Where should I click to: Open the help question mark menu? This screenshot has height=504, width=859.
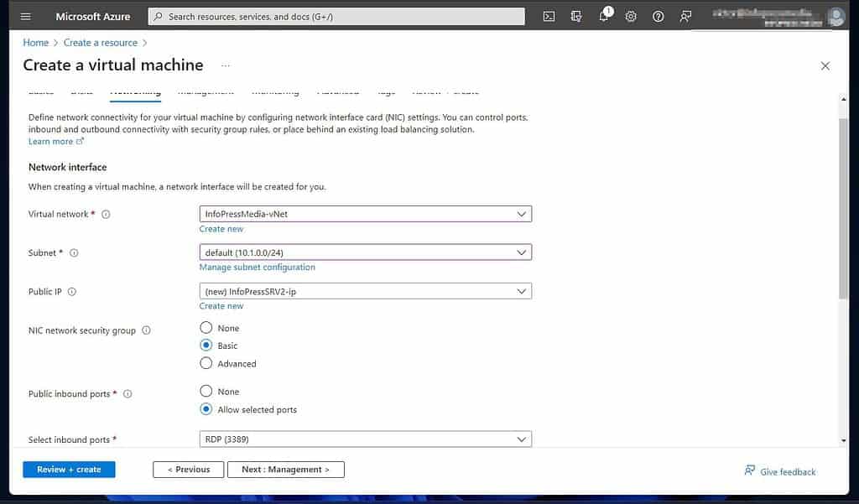point(658,17)
